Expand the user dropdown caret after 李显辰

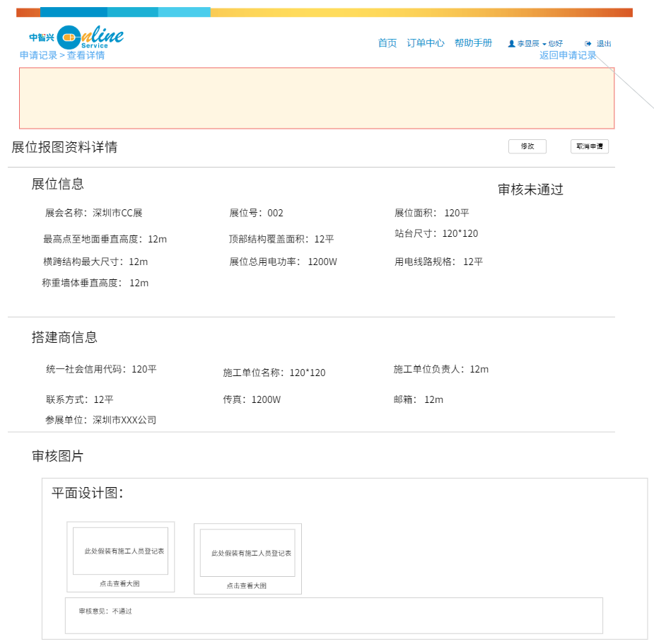tap(544, 45)
